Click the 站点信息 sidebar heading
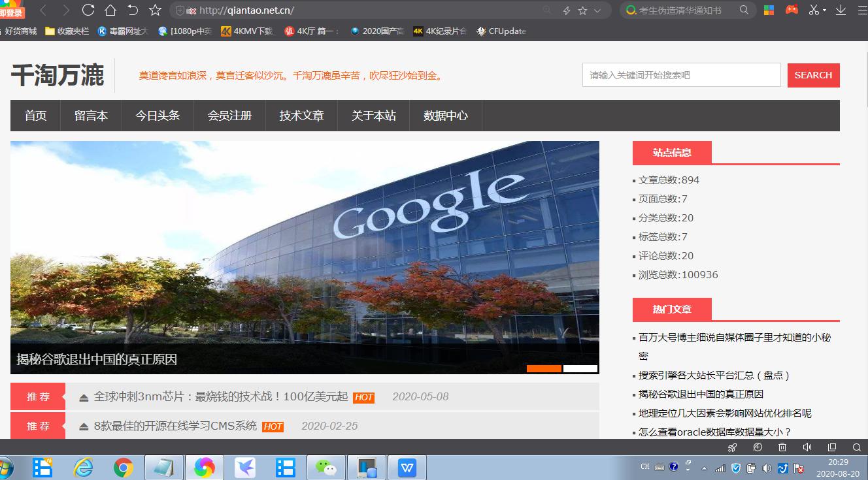 (x=672, y=153)
